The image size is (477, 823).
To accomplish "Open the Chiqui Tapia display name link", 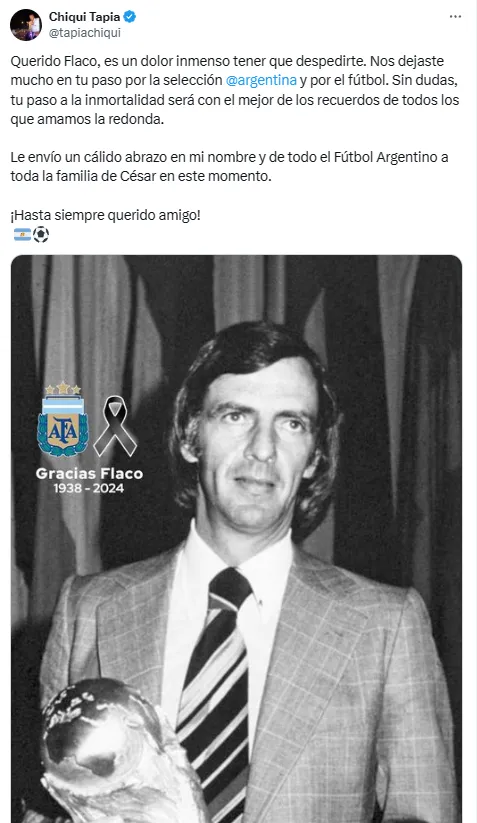I will click(84, 17).
